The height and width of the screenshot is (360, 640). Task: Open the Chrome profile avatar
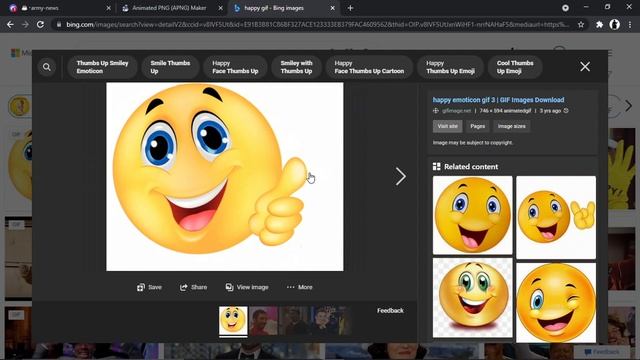coord(615,24)
